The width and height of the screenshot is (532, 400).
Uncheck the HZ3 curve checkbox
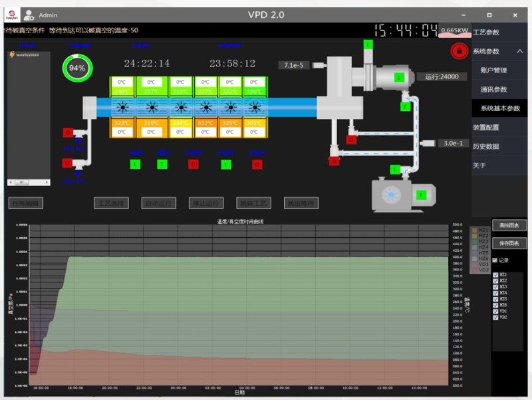tap(495, 286)
